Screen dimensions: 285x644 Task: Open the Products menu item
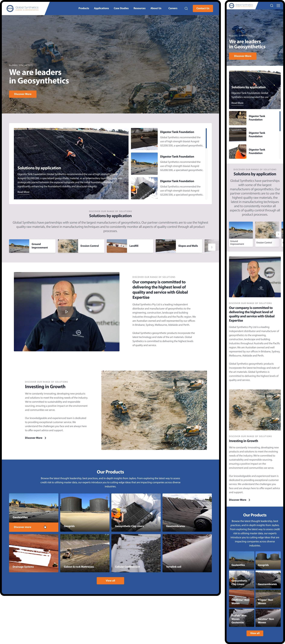(x=84, y=8)
